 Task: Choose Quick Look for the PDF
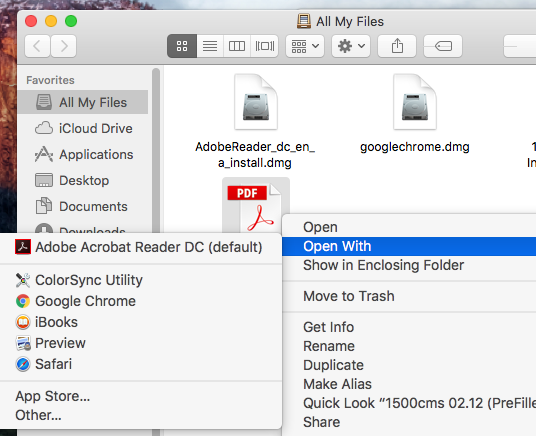409,403
